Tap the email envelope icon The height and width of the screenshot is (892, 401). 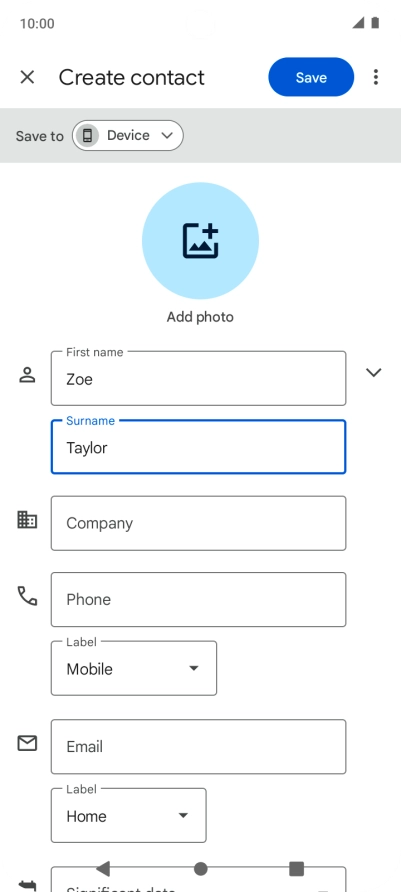pos(27,743)
